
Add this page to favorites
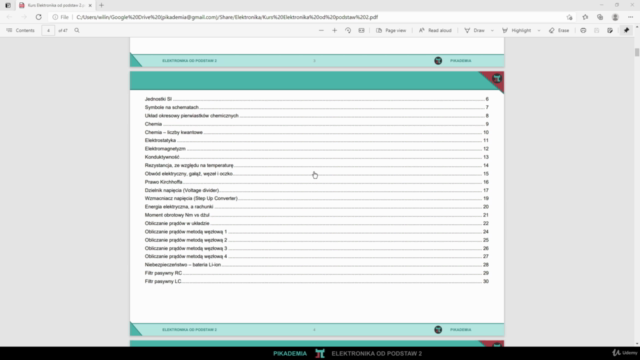click(x=569, y=17)
